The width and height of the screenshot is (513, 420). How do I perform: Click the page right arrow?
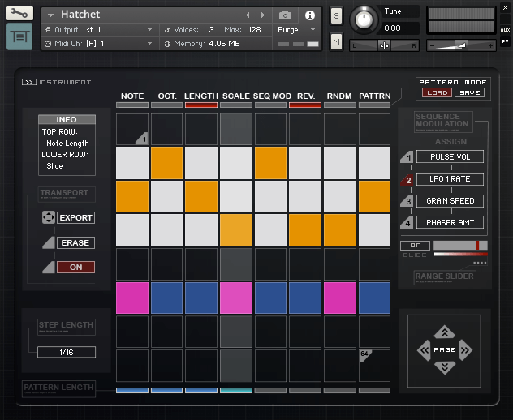tap(465, 350)
